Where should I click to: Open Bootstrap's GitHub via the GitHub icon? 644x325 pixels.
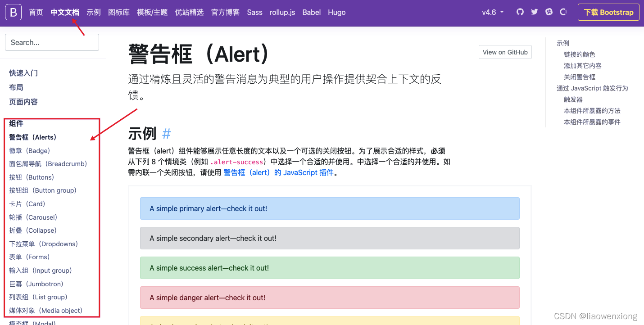coord(520,12)
